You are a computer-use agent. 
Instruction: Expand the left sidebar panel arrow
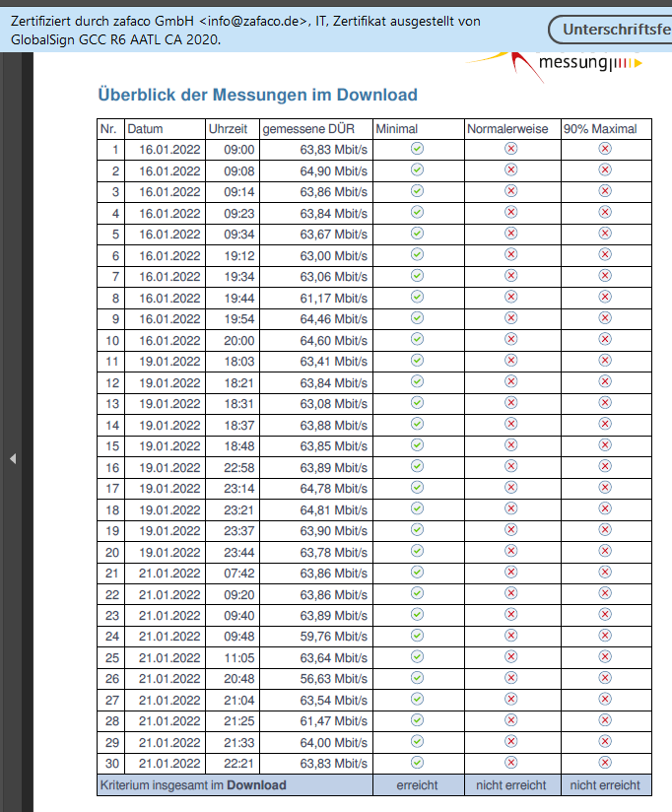click(x=13, y=458)
